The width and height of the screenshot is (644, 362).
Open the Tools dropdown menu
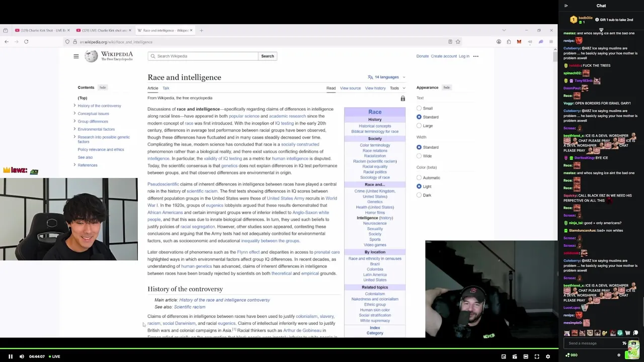point(397,88)
